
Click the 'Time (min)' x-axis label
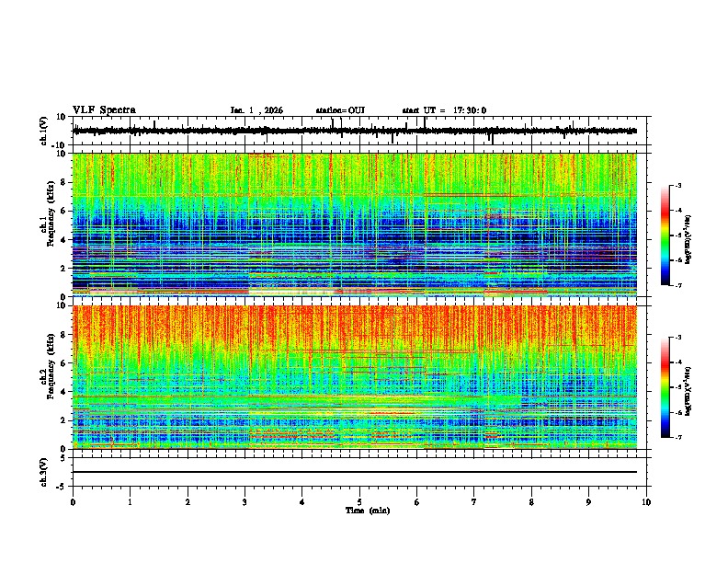tap(368, 511)
